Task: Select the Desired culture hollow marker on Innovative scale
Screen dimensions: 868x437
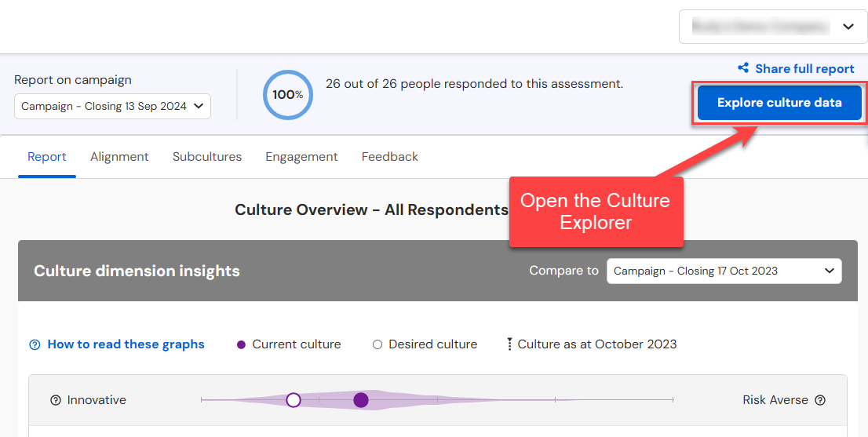Action: (294, 400)
